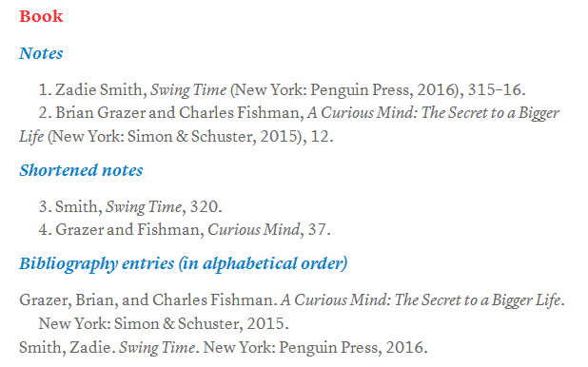588x367 pixels.
Task: Click note 1 Zadie Smith citation
Action: [x=282, y=90]
